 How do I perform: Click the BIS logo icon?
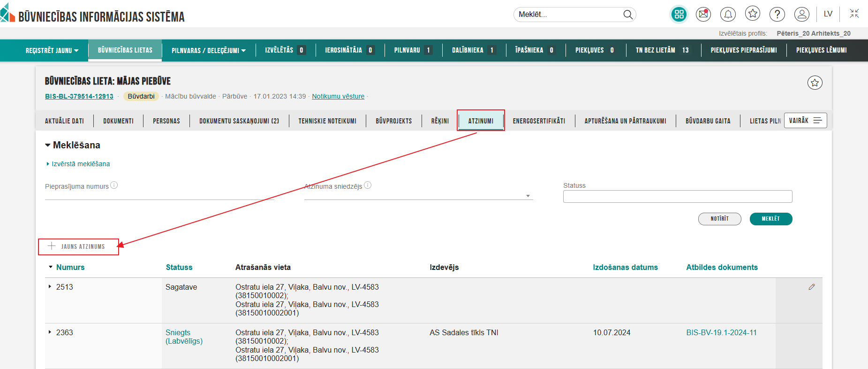(7, 13)
